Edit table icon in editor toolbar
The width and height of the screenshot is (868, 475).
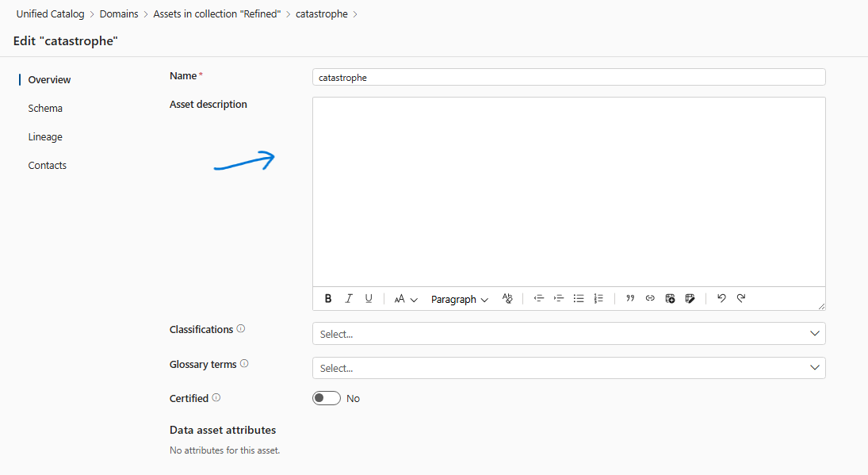[690, 298]
